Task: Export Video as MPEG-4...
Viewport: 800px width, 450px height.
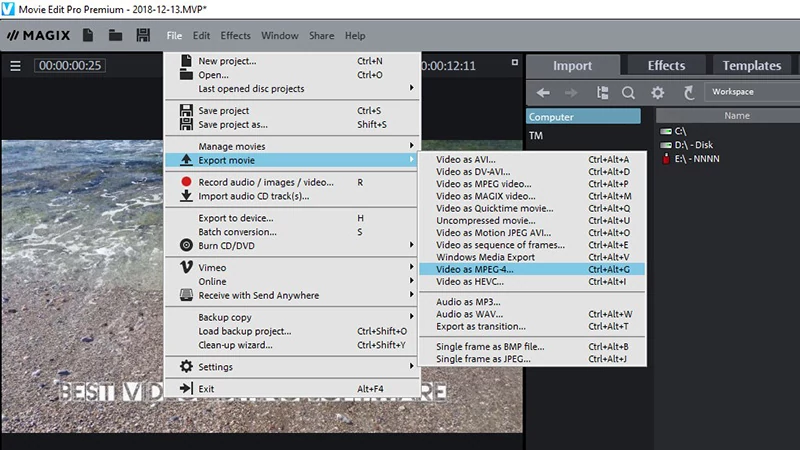Action: [532, 269]
